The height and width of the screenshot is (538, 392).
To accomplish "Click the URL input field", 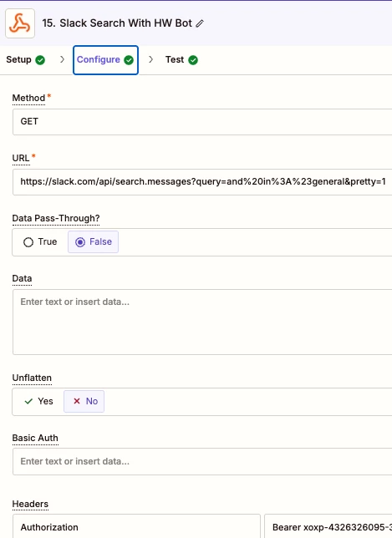I will coord(202,182).
